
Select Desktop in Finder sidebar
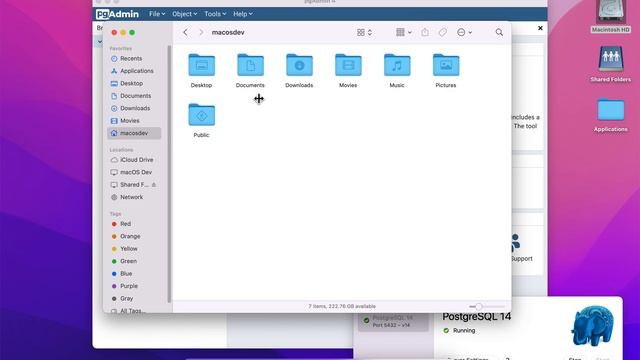pos(135,83)
